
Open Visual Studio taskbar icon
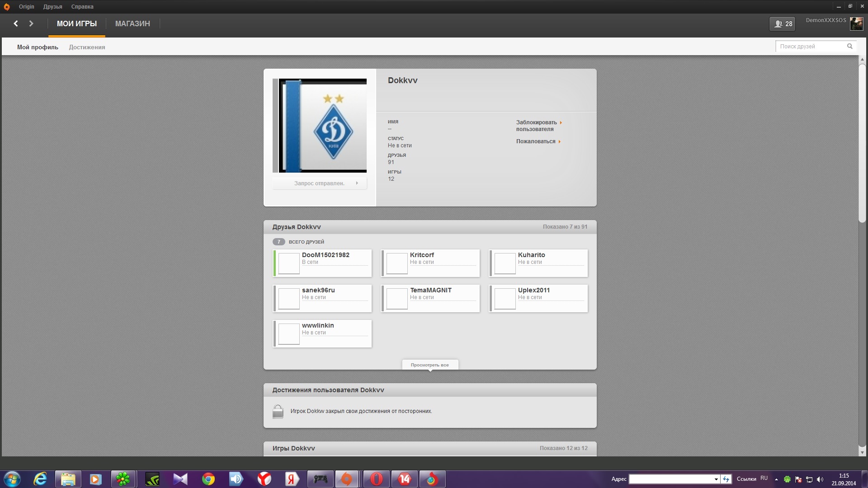click(180, 479)
